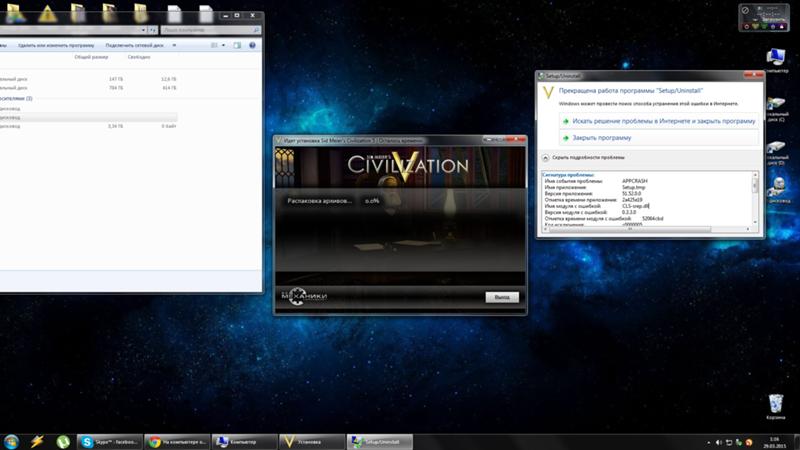Click the Setup.tmp application name value

[x=633, y=187]
